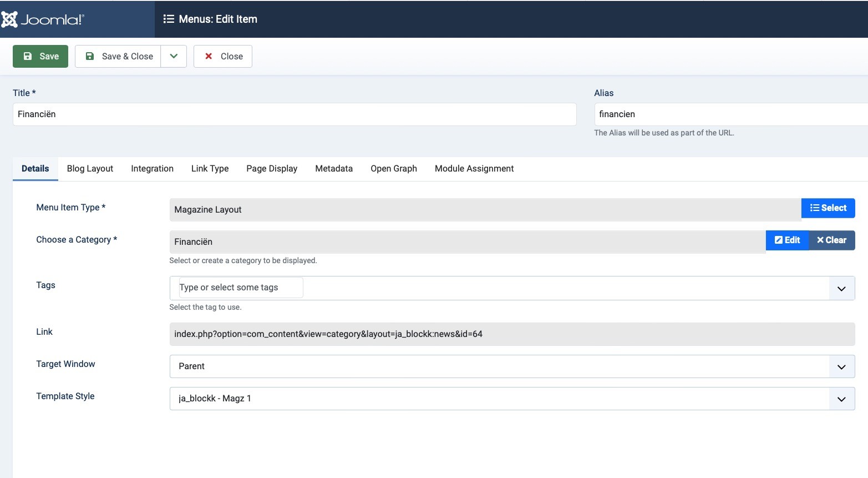Switch to the Metadata tab
The width and height of the screenshot is (868, 478).
point(334,169)
